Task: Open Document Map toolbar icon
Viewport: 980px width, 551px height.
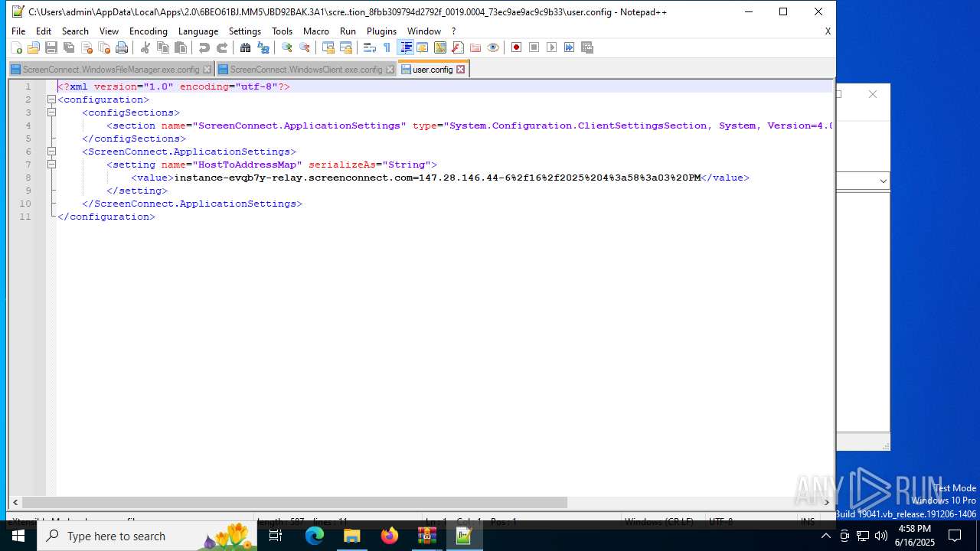Action: [439, 47]
